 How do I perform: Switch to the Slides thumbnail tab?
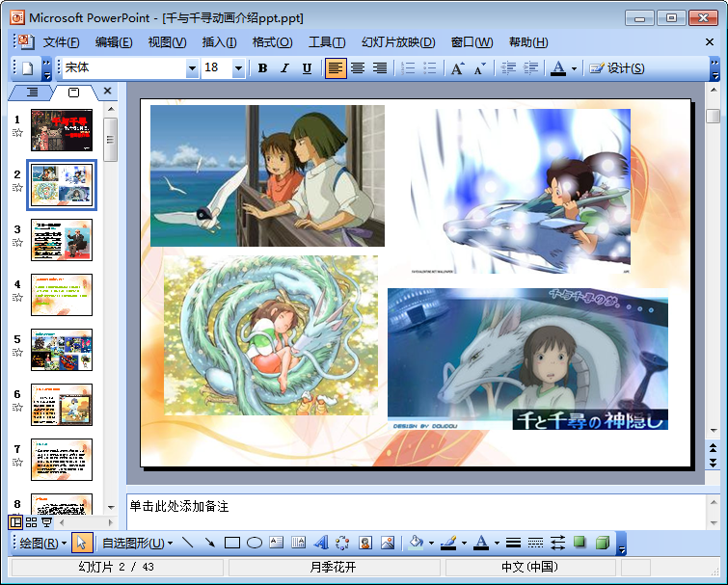[x=74, y=93]
